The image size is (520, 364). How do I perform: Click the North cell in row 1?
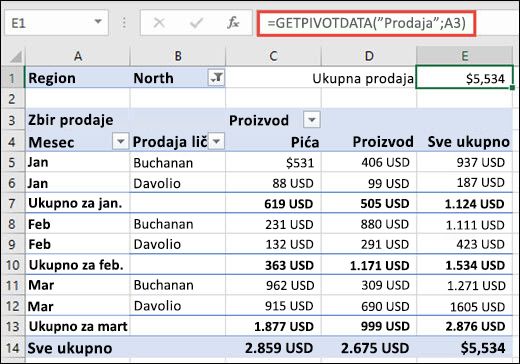point(178,78)
